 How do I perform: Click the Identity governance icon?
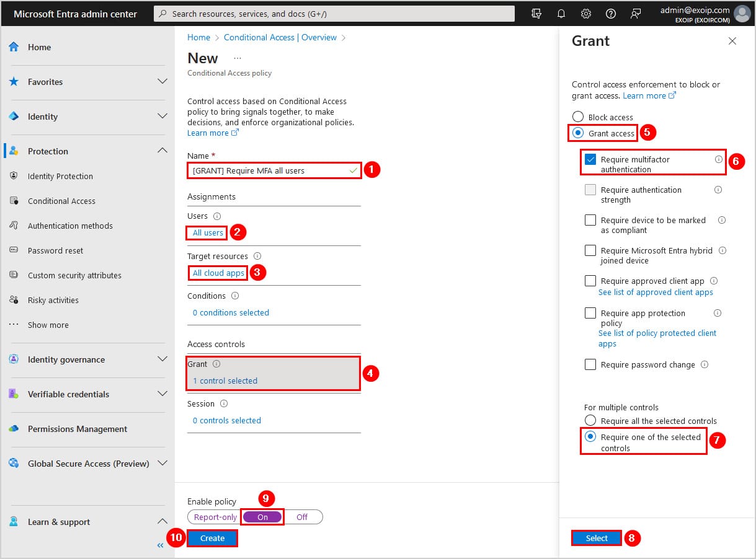coord(14,359)
